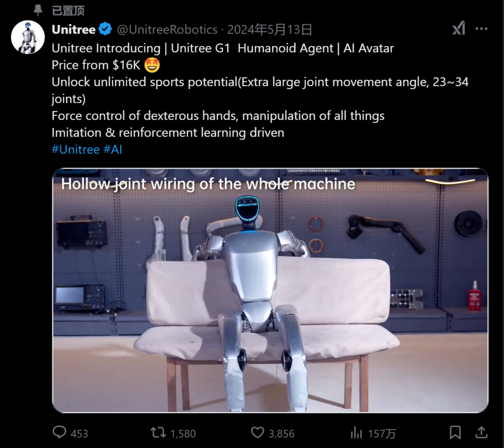Click the view analytics bar chart icon
This screenshot has height=448, width=504.
356,433
